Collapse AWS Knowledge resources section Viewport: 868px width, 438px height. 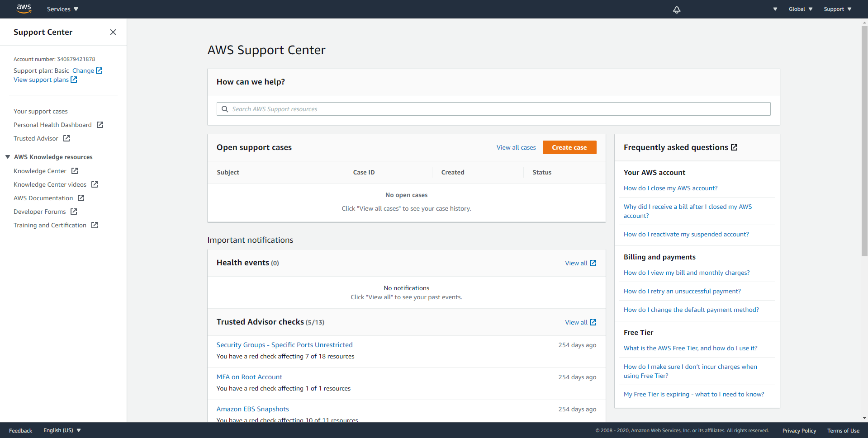coord(8,157)
